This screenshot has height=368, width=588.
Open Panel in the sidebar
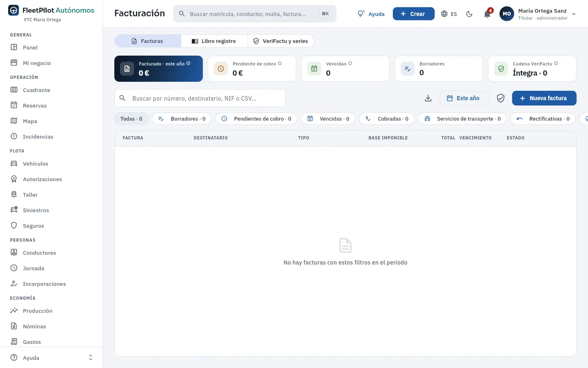coord(51,47)
